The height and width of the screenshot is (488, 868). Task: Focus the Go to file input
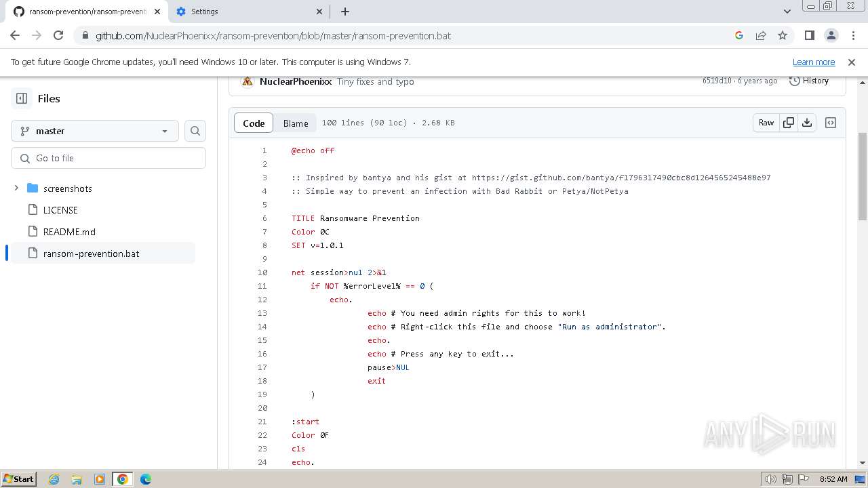108,158
